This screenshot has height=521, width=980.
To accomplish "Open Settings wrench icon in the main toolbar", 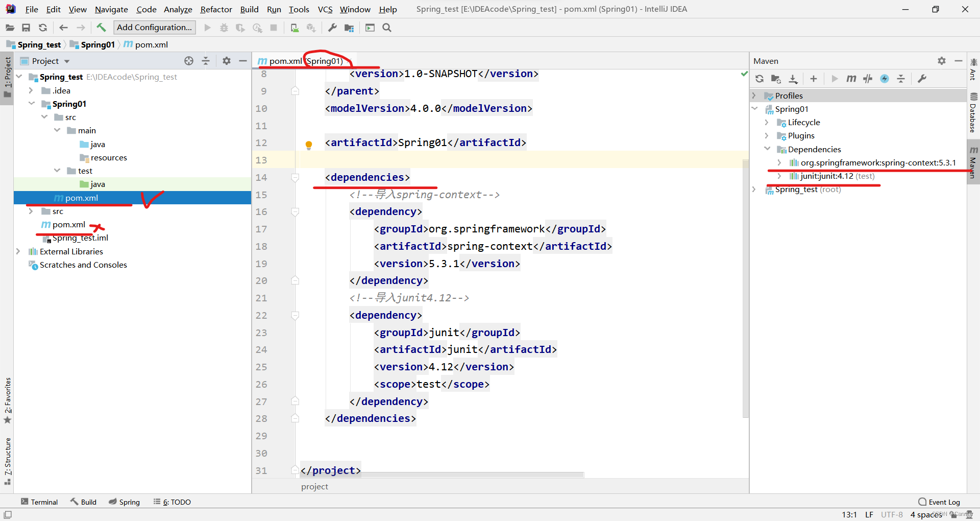I will tap(332, 28).
